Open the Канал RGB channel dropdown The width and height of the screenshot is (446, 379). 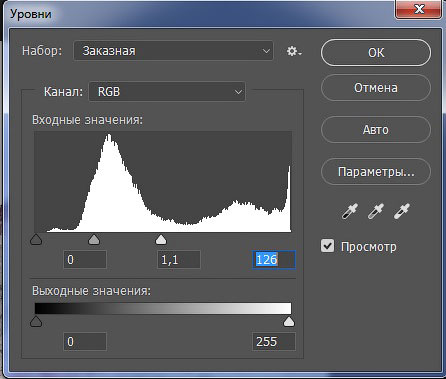(x=167, y=92)
